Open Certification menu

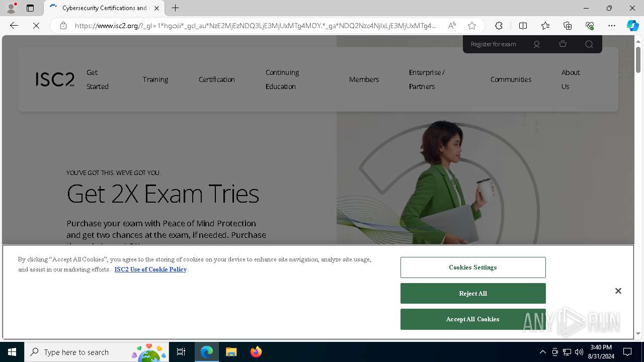coord(216,79)
